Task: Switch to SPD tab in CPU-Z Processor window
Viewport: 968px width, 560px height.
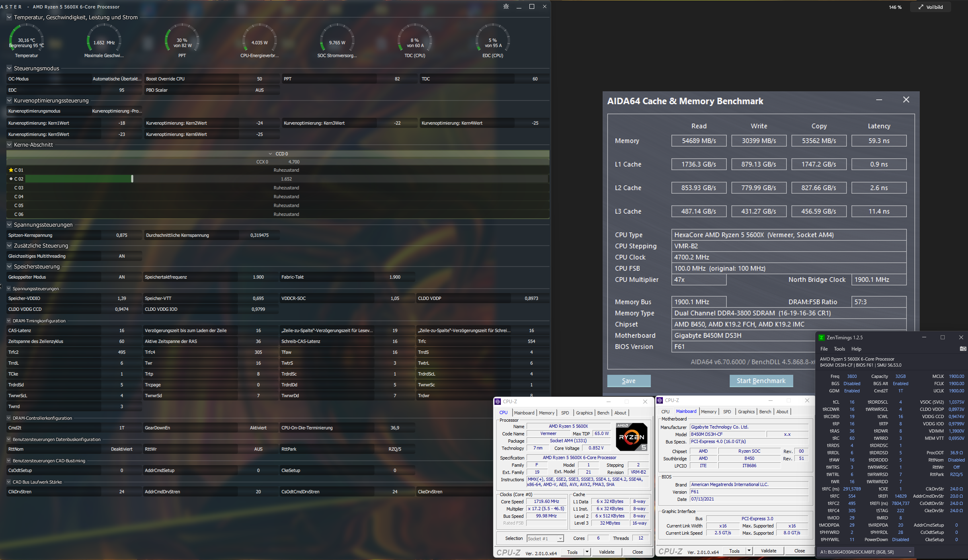Action: 565,413
